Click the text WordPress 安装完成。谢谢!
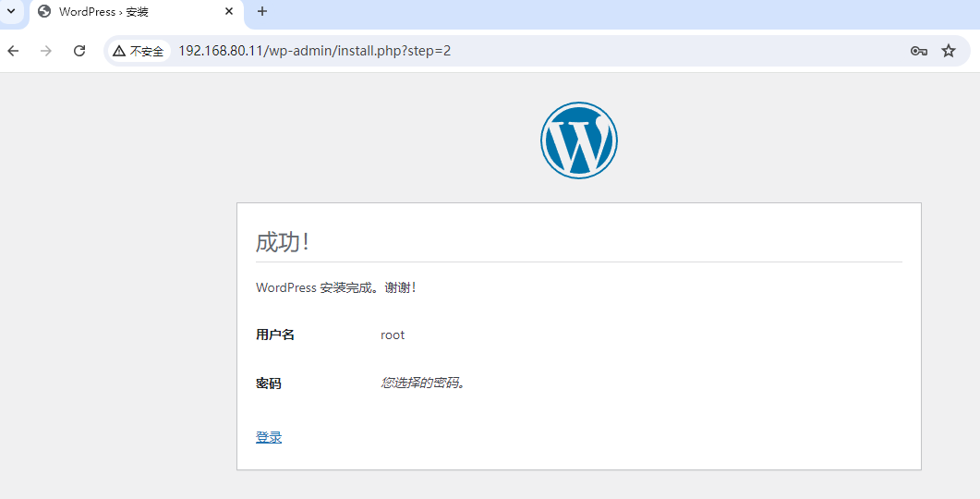The width and height of the screenshot is (980, 499). pyautogui.click(x=336, y=288)
